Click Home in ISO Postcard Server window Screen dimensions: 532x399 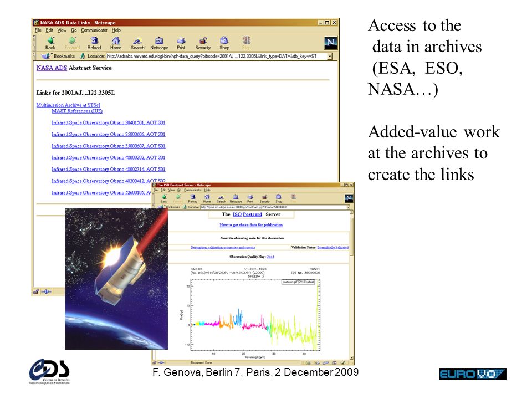(x=207, y=198)
